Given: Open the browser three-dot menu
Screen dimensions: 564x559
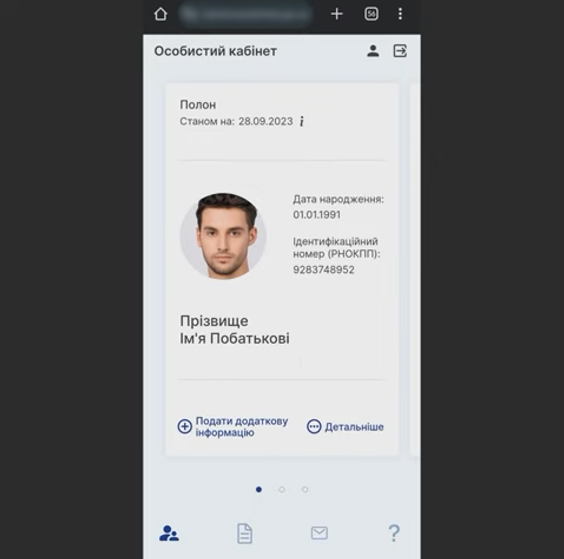Looking at the screenshot, I should click(x=400, y=14).
